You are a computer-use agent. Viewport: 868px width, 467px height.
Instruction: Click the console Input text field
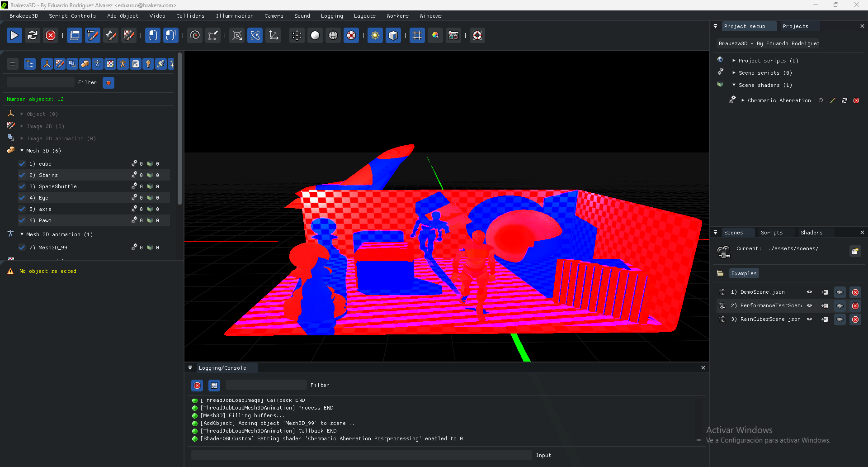[x=361, y=455]
